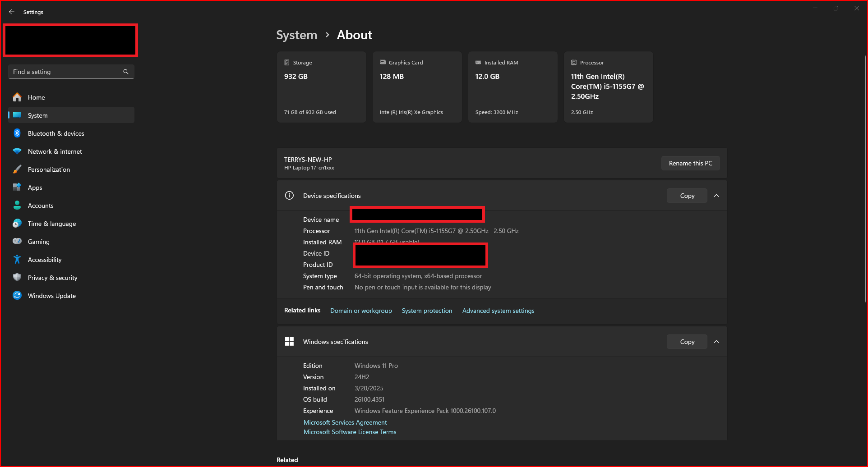Click the Windows Feature Experience Pack text
Image resolution: width=868 pixels, height=467 pixels.
[x=425, y=411]
